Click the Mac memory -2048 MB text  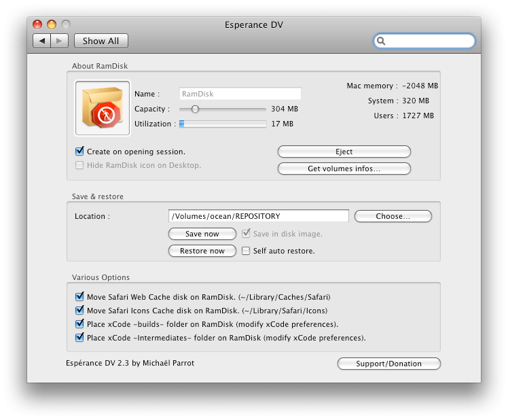click(393, 86)
